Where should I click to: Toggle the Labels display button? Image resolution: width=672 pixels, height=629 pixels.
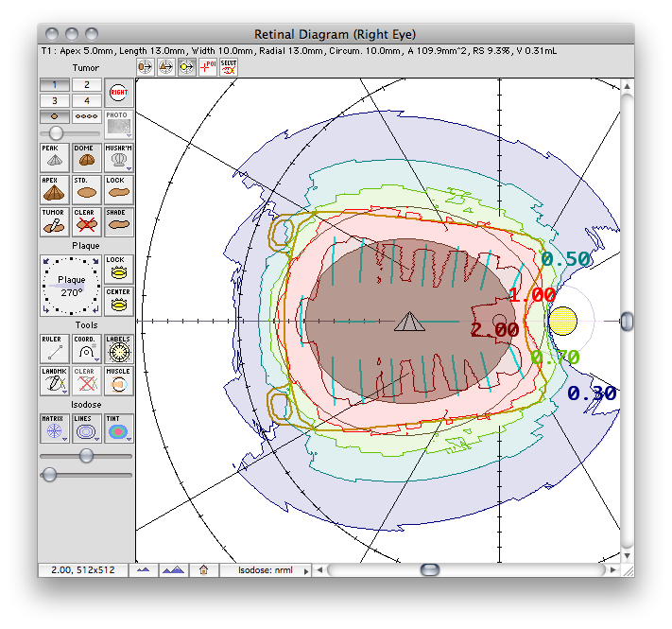[x=119, y=348]
